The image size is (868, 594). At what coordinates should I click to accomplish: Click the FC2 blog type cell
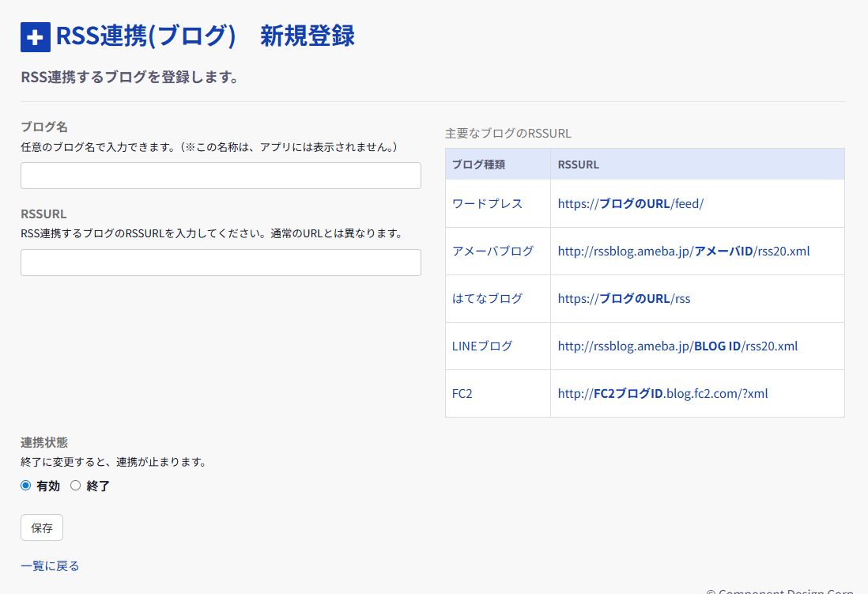[462, 393]
